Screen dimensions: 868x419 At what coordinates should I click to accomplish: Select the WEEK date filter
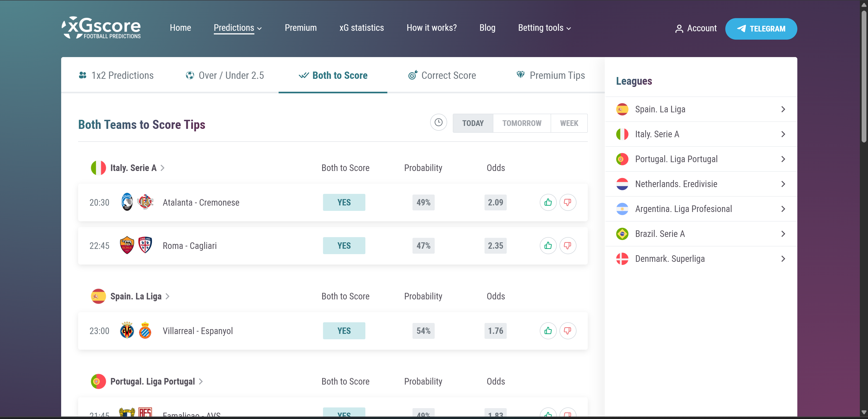569,123
